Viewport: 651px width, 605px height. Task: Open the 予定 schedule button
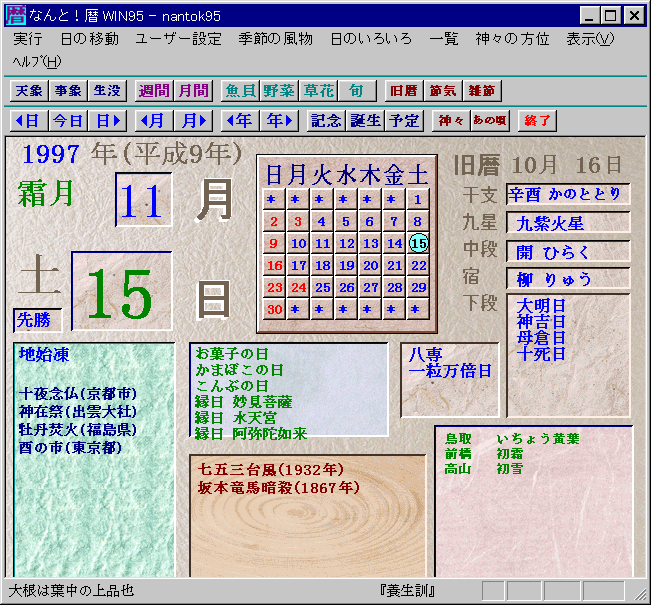click(404, 121)
